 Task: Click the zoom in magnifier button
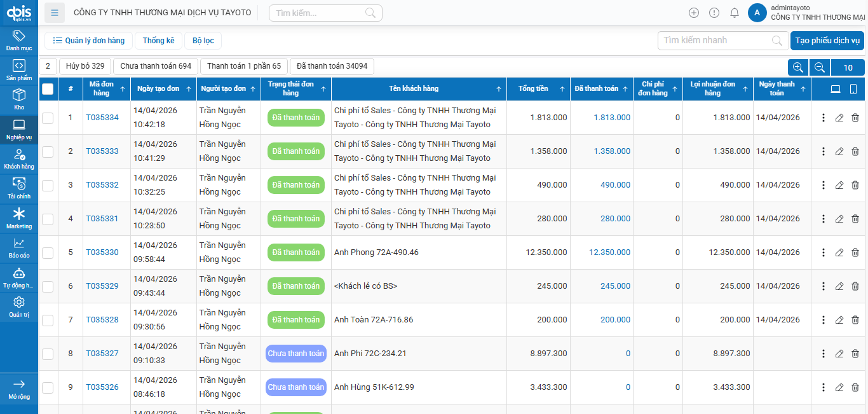point(797,67)
